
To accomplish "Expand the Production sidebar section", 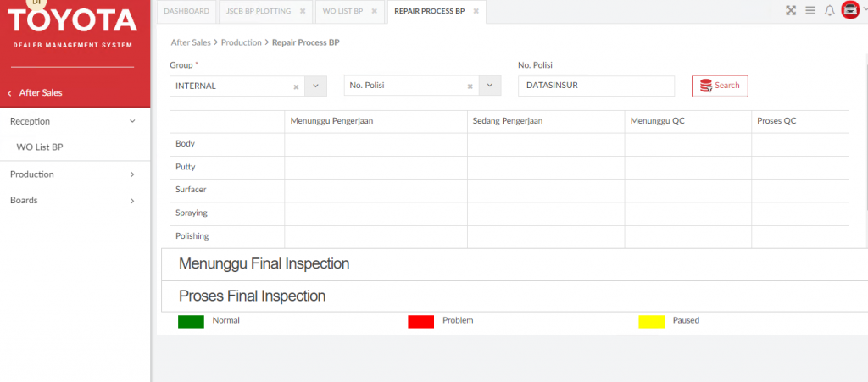I will click(132, 174).
